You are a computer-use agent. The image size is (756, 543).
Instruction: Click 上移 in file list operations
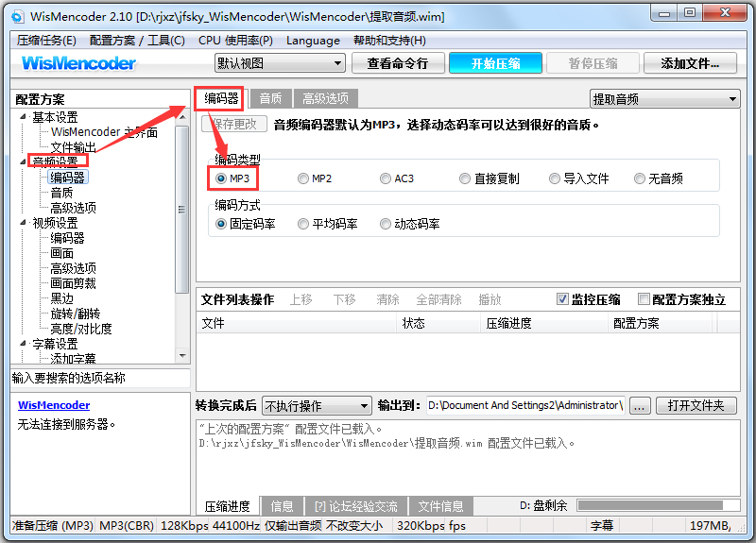click(x=301, y=299)
